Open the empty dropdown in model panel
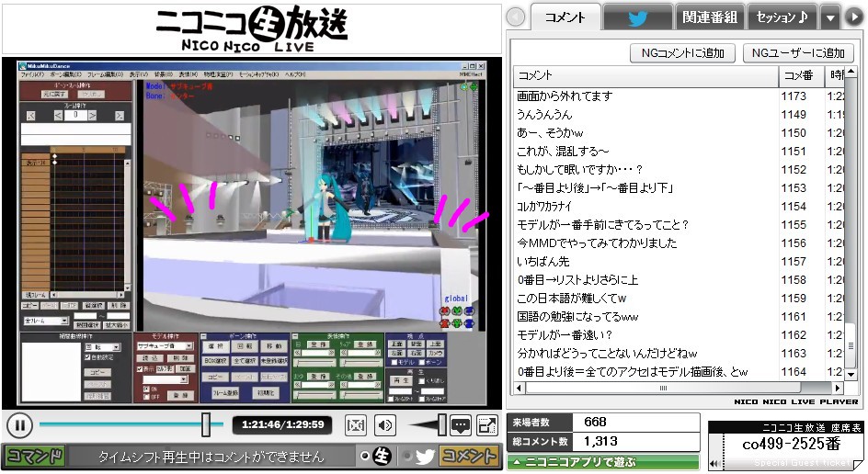Viewport: 868px width, 474px height. [184, 379]
